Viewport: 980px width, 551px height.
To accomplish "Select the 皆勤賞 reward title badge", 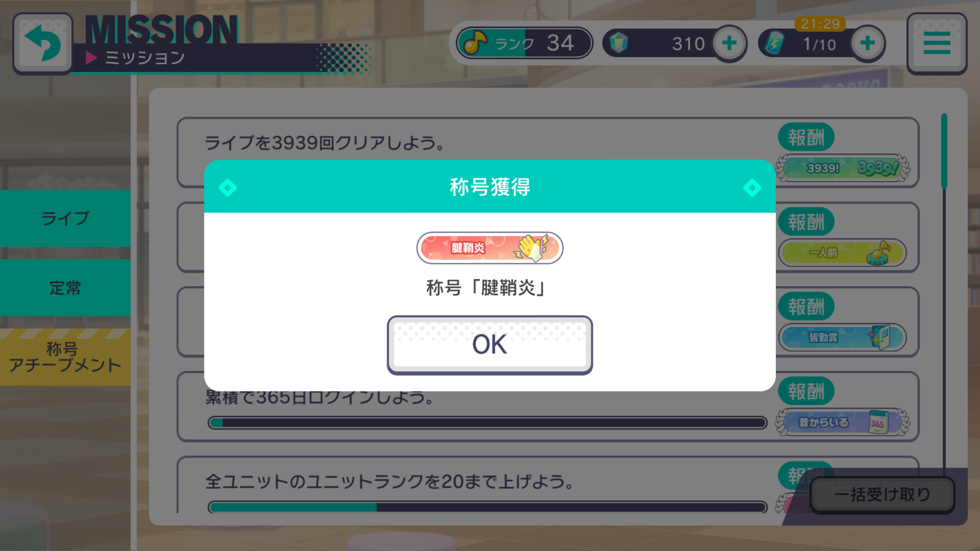I will (842, 337).
